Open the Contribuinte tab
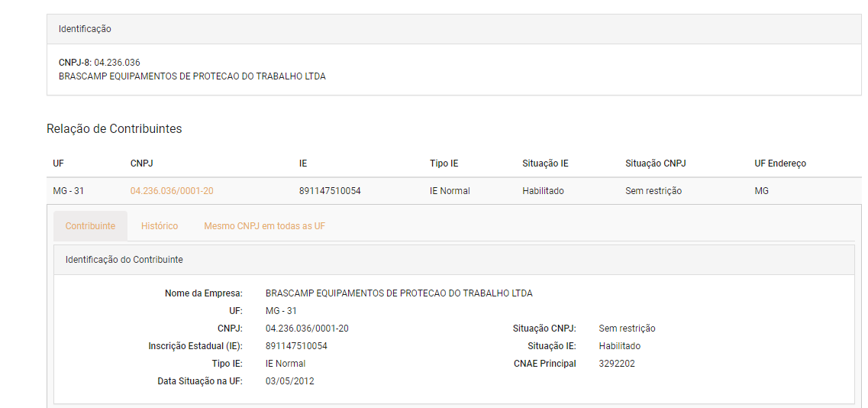Image resolution: width=868 pixels, height=408 pixels. point(90,226)
